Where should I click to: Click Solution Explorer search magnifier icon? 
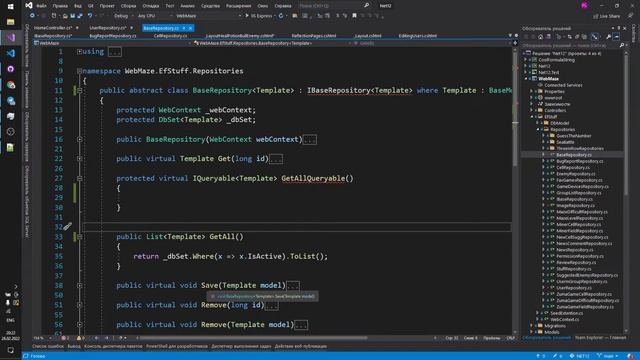pyautogui.click(x=622, y=45)
